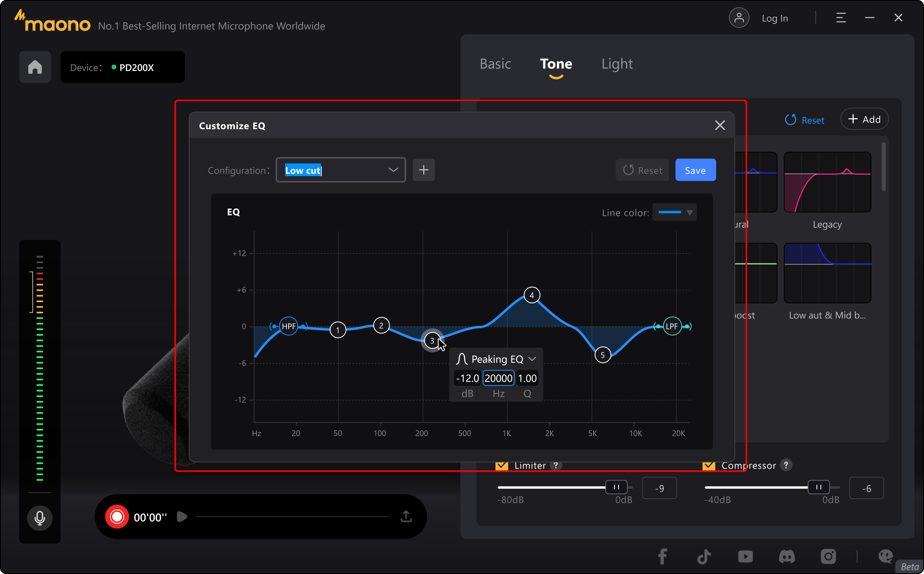This screenshot has height=574, width=924.
Task: Click the Limiter help question icon
Action: coord(556,465)
